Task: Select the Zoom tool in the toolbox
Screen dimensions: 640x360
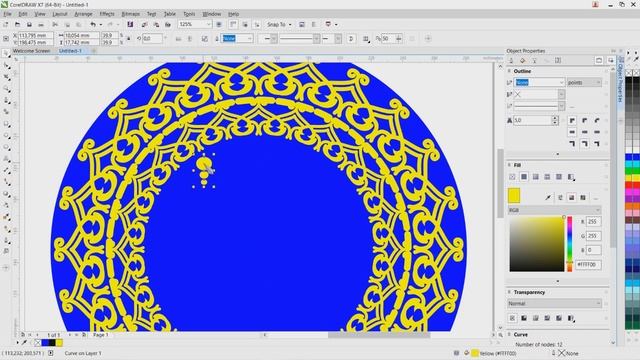Action: pyautogui.click(x=6, y=89)
